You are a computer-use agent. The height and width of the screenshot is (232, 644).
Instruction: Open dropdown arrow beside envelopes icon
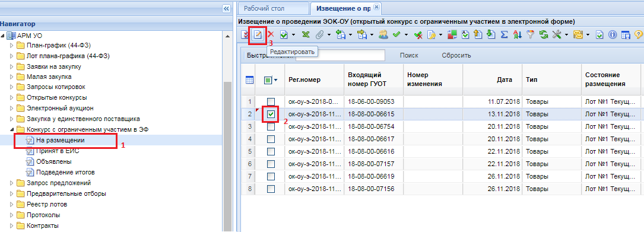click(x=588, y=35)
